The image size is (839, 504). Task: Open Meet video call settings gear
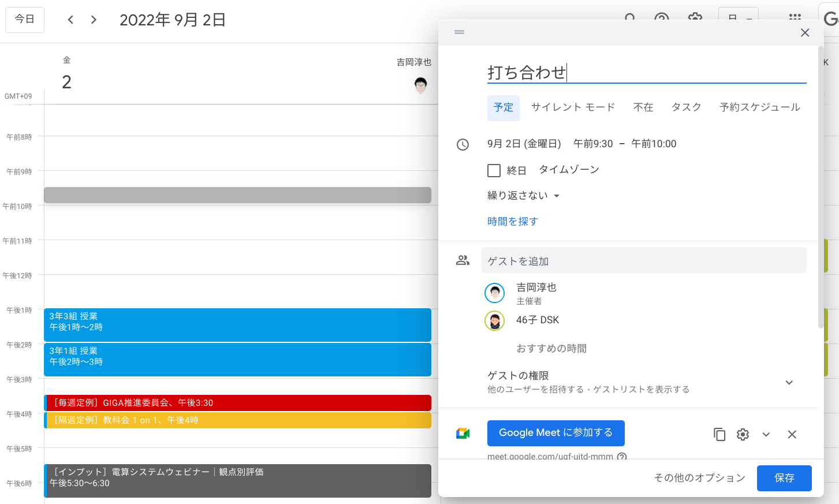(743, 434)
